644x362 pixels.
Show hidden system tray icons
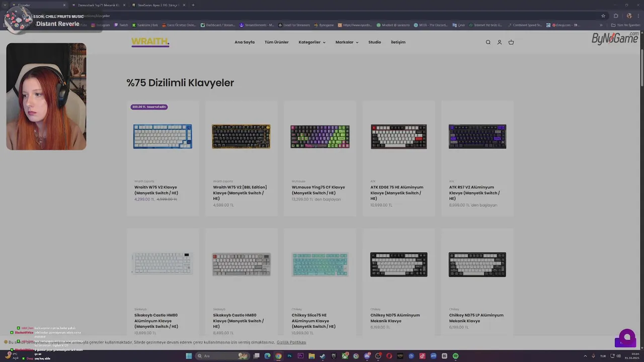tap(585, 356)
